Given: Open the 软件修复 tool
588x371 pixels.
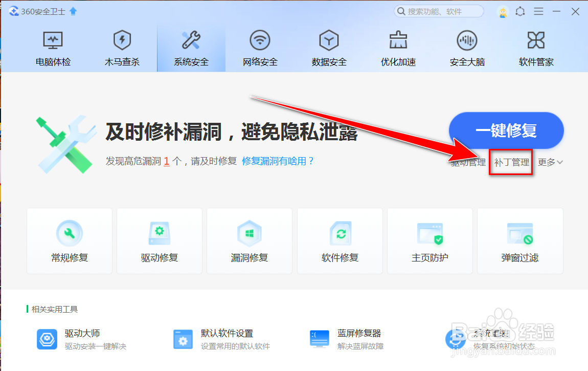Looking at the screenshot, I should point(340,241).
